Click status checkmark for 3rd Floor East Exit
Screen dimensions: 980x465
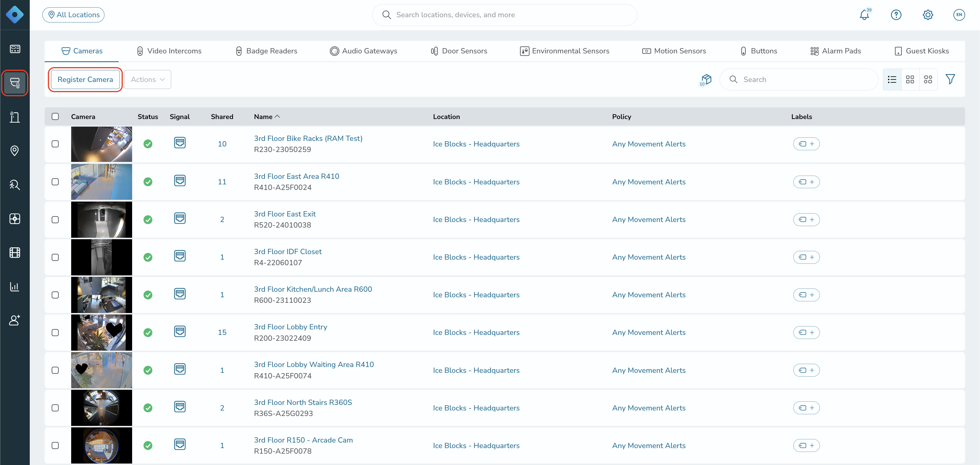[x=148, y=220]
